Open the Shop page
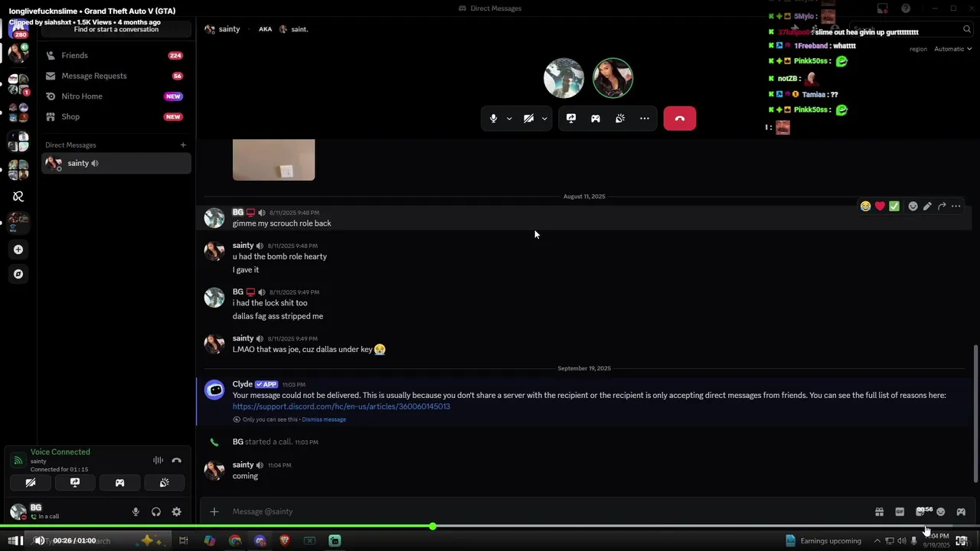The width and height of the screenshot is (980, 551). 116,117
